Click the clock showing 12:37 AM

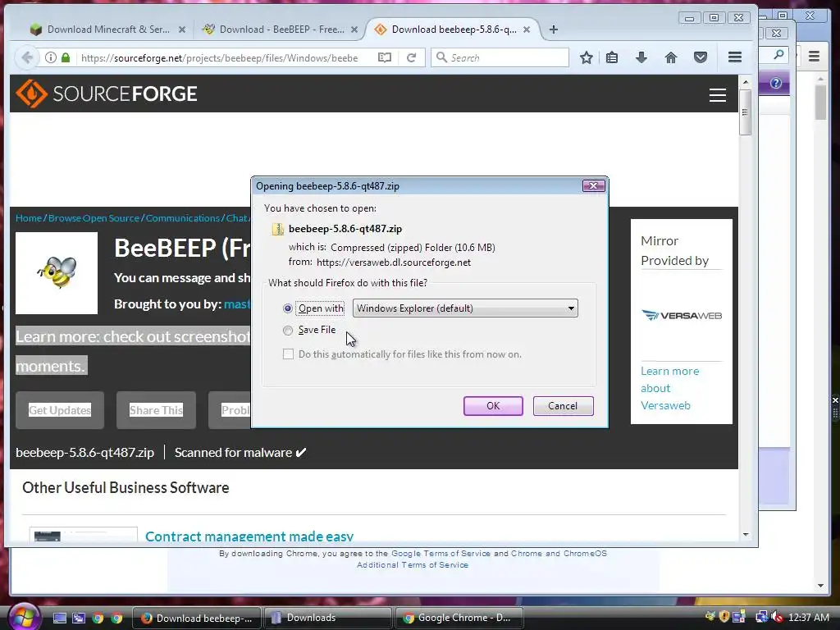[809, 617]
